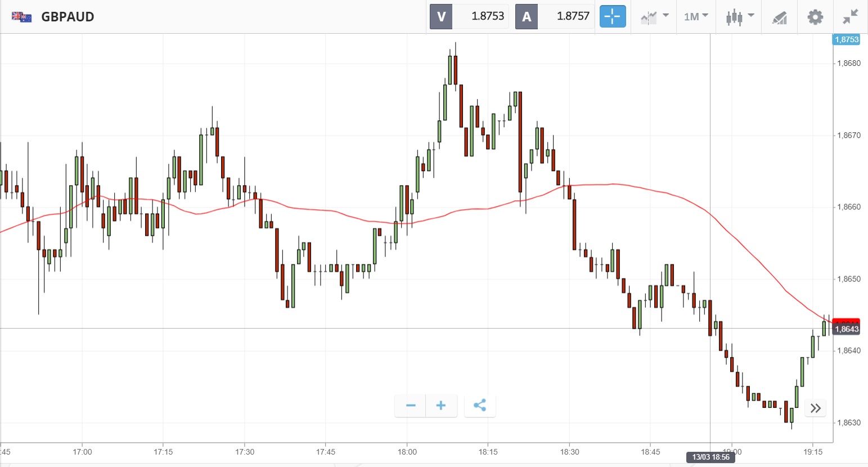Viewport: 868px width, 467px height.
Task: Toggle the crosshair cursor button
Action: 612,17
